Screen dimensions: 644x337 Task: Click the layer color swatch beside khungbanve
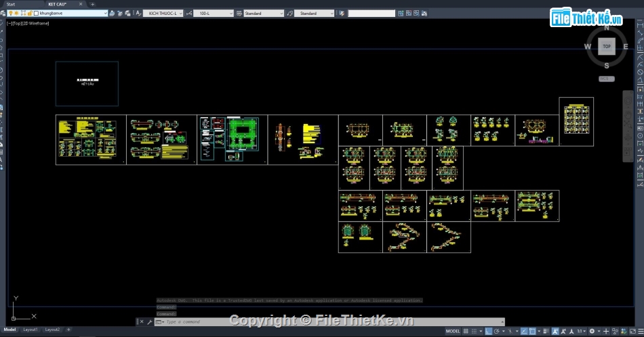(x=36, y=13)
